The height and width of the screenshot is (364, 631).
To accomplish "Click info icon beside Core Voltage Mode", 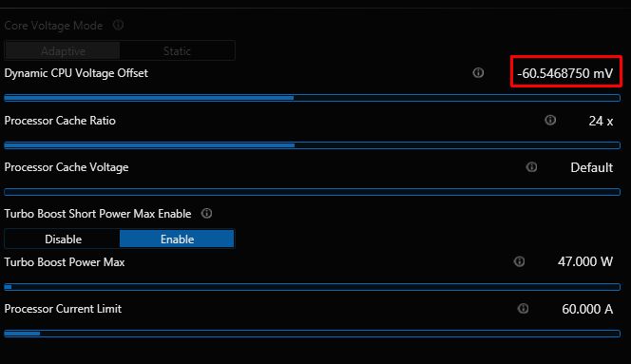I will [118, 25].
